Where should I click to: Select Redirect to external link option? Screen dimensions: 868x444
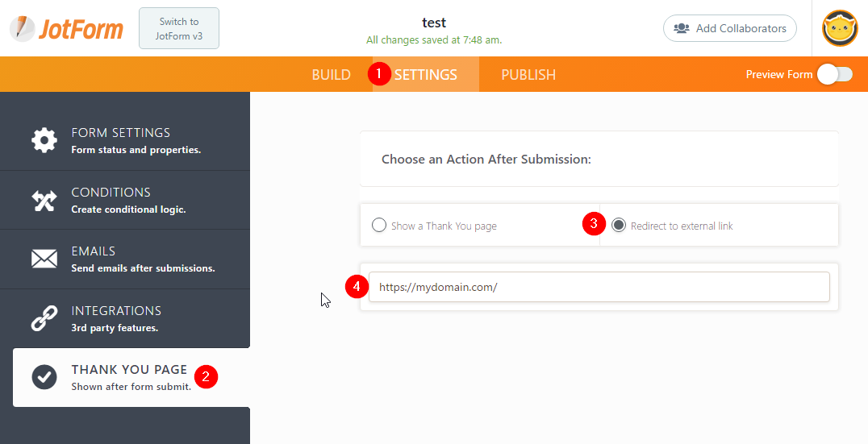[x=619, y=226]
